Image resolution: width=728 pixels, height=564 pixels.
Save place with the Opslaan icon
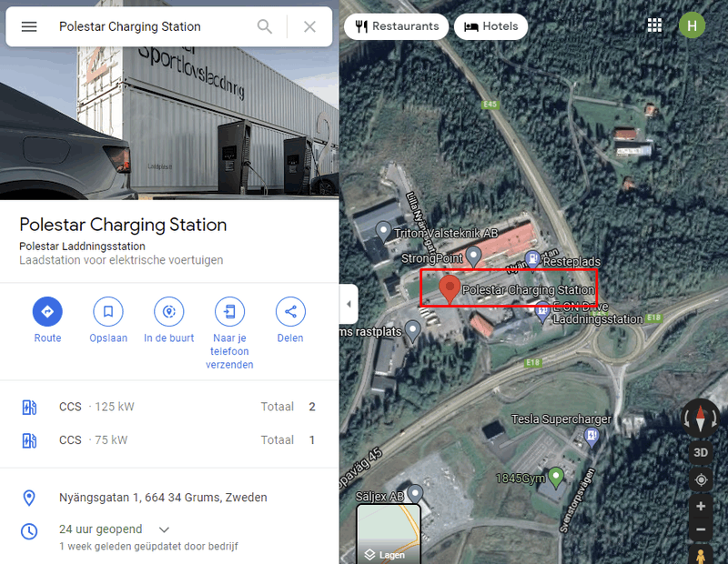point(108,311)
